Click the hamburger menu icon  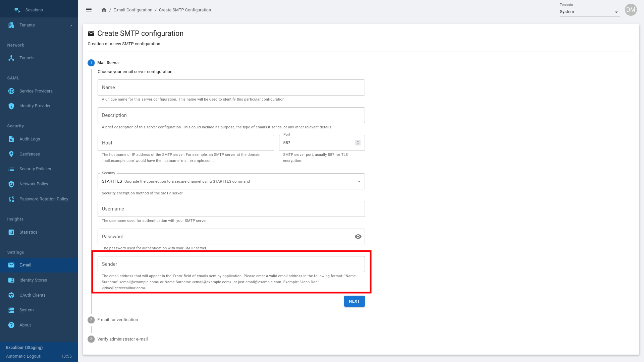[x=89, y=10]
